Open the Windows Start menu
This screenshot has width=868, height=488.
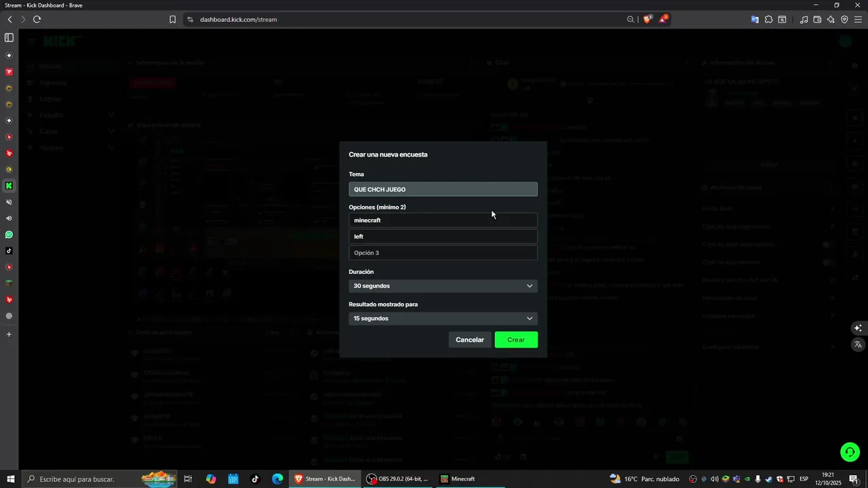(10, 479)
